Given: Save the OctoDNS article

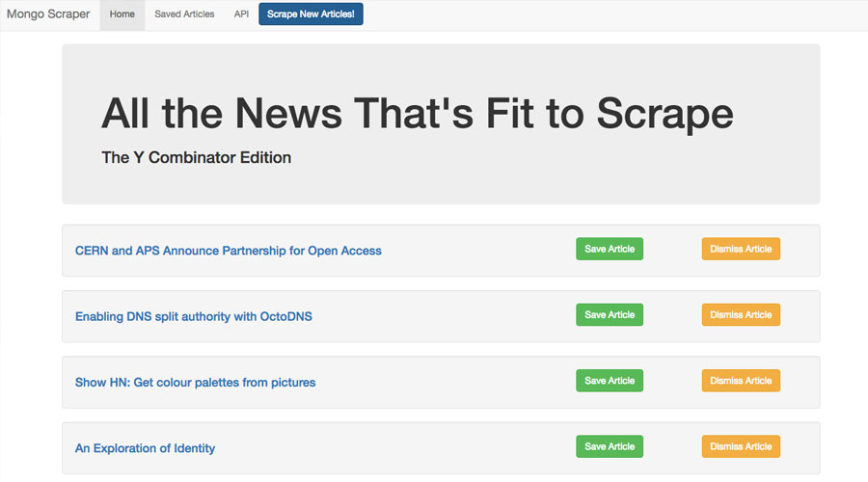Looking at the screenshot, I should click(610, 315).
